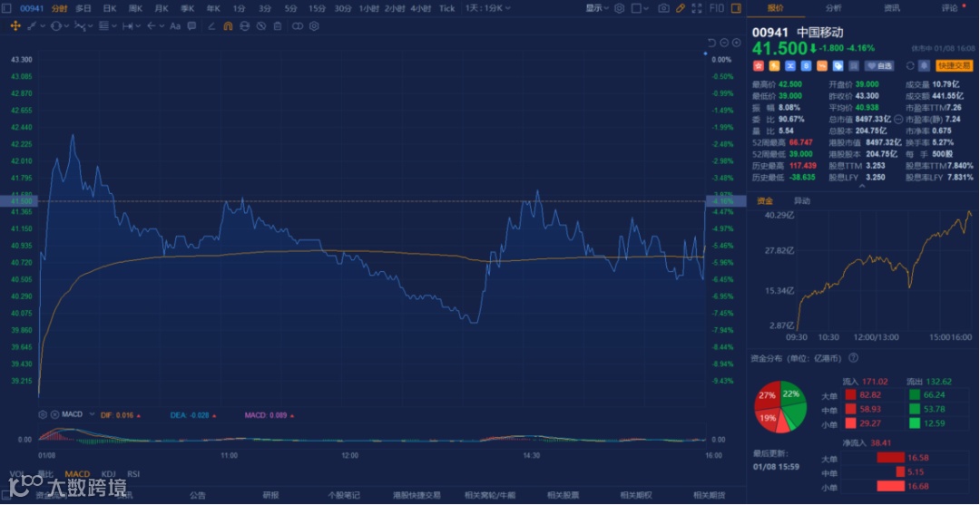This screenshot has height=505, width=980.
Task: Hide all drawings with the crossed-circle icon
Action: pos(261,26)
